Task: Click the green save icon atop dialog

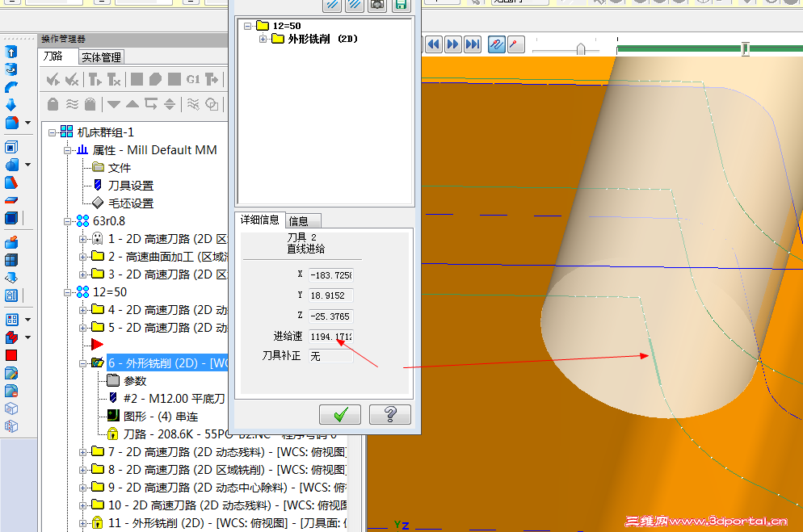Action: [x=401, y=5]
